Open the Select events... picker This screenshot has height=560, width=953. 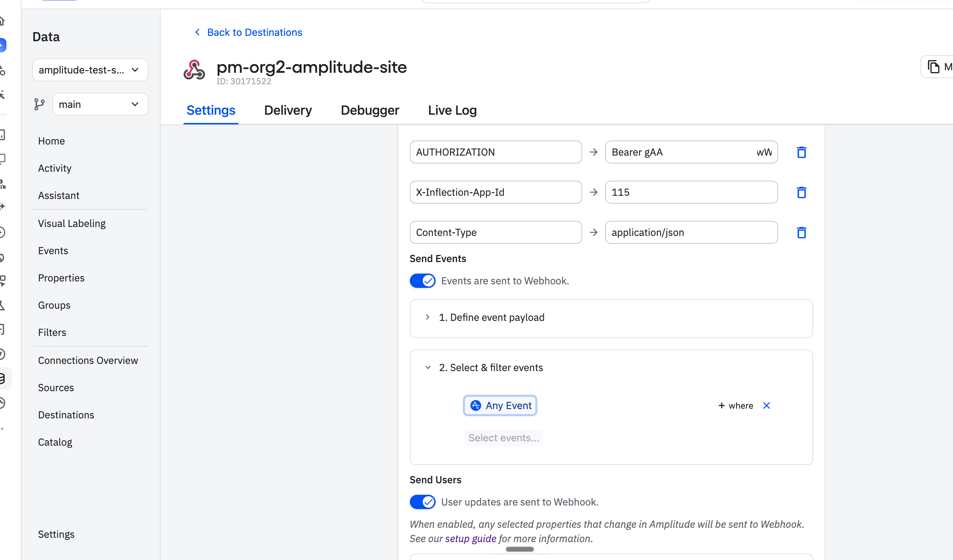(504, 438)
